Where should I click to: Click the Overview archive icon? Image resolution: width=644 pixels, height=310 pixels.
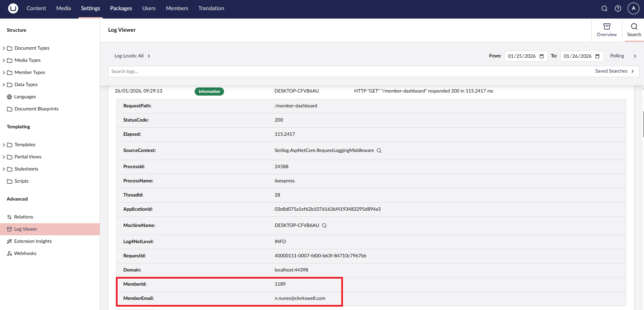click(x=606, y=27)
